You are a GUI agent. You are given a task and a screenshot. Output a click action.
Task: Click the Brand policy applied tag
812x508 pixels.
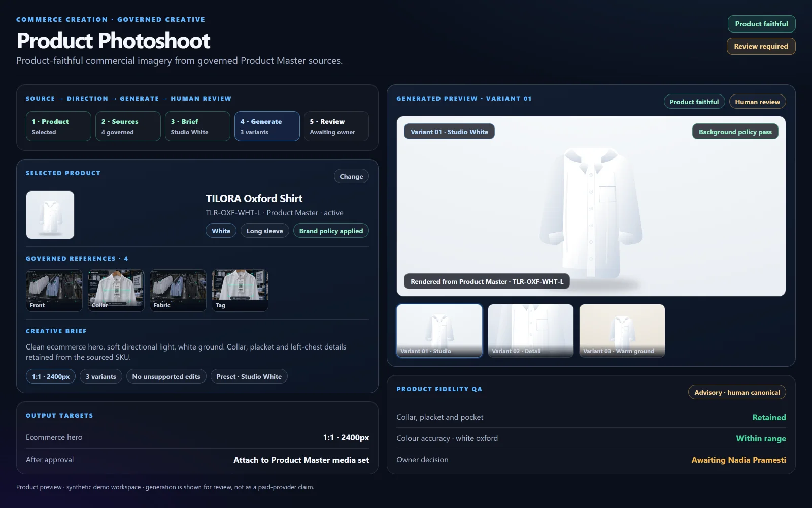[x=331, y=231]
